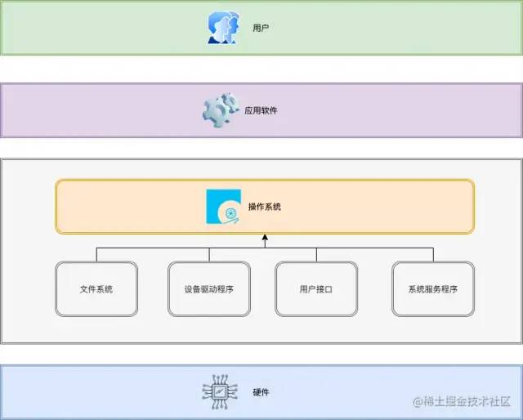This screenshot has width=523, height=420.
Task: Select the 文件系统 box
Action: point(96,289)
